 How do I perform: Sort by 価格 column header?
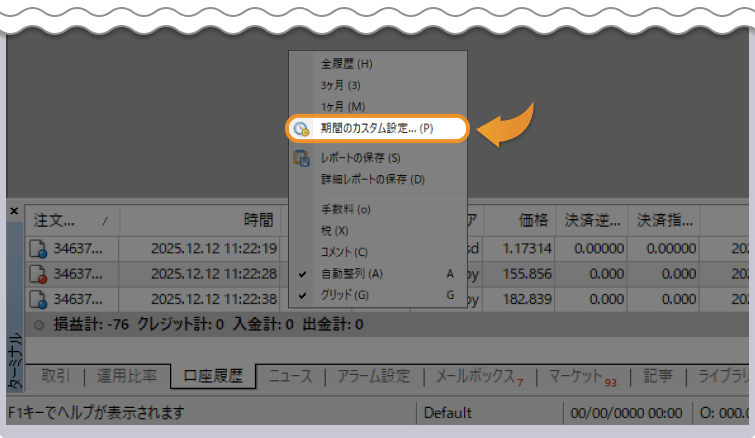coord(520,220)
